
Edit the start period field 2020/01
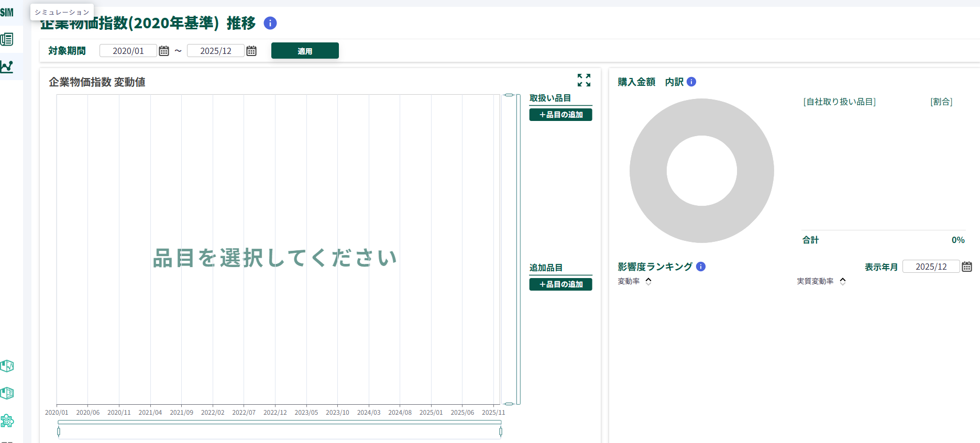(x=128, y=51)
